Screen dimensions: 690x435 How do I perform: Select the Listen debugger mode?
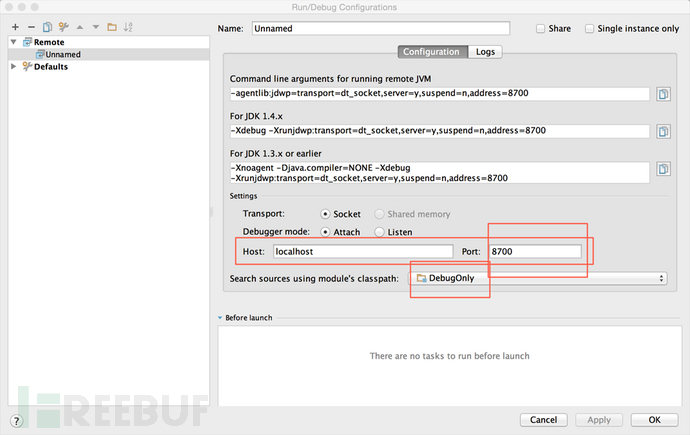click(379, 232)
